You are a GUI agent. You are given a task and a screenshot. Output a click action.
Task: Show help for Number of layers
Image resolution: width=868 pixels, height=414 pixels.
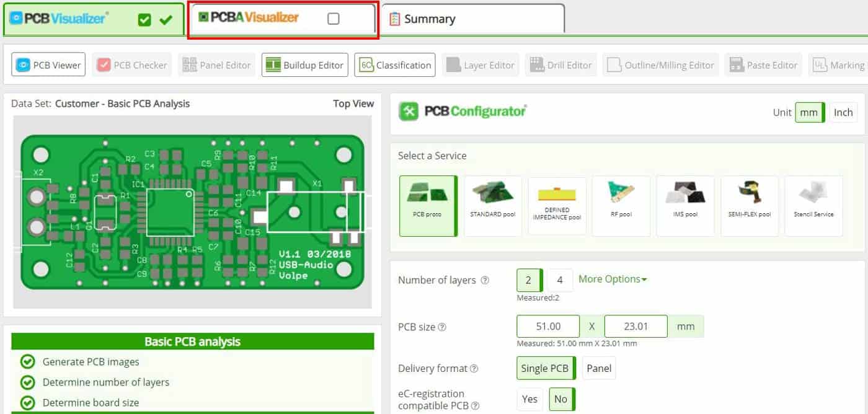485,280
